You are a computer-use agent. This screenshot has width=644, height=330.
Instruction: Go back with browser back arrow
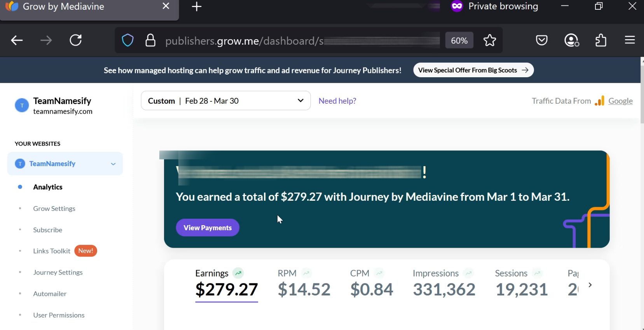[17, 40]
